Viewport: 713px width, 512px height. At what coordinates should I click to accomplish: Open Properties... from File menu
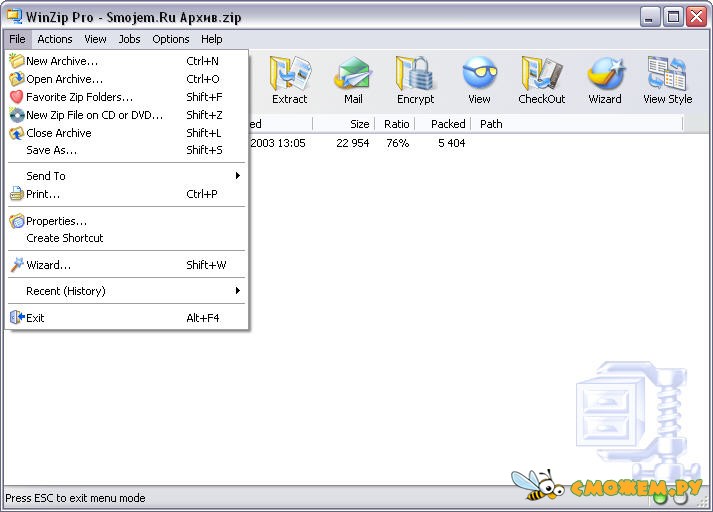tap(126, 221)
